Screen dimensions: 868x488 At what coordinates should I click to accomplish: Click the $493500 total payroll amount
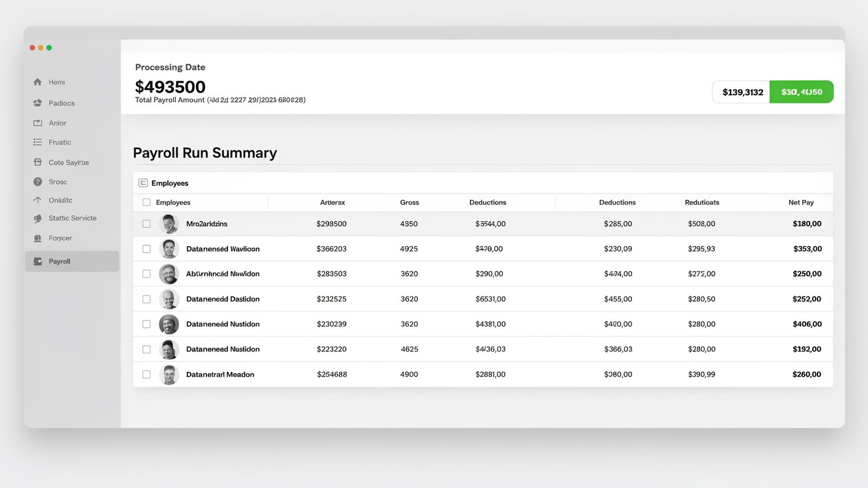(x=170, y=87)
